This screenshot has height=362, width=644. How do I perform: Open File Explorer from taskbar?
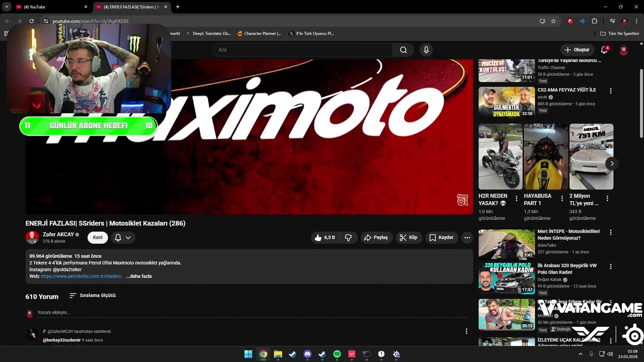[x=278, y=354]
